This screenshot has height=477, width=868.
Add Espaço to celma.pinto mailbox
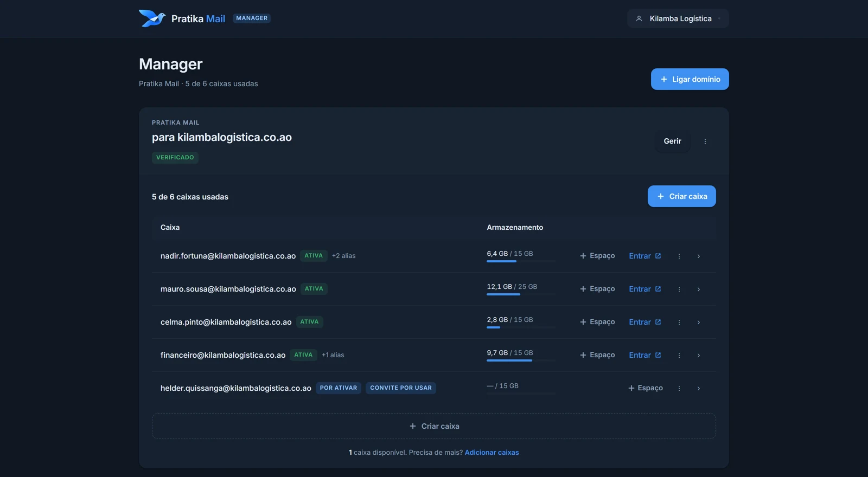[597, 322]
